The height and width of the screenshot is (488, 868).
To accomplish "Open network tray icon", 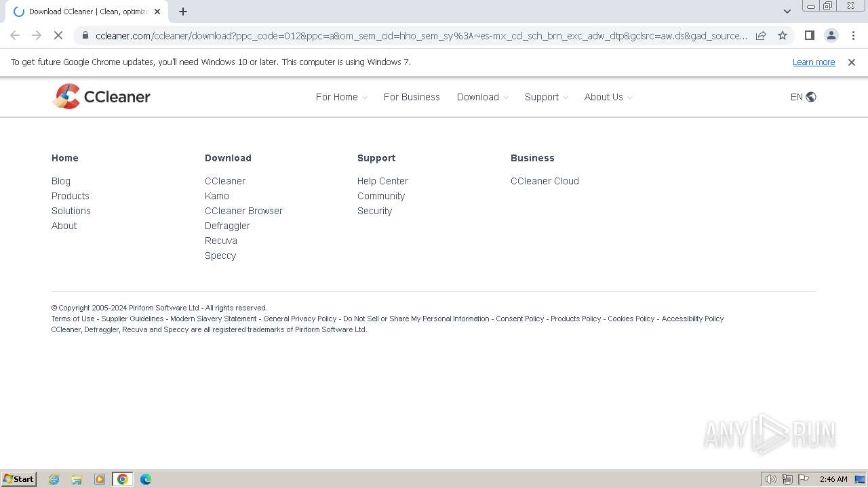I will (787, 479).
